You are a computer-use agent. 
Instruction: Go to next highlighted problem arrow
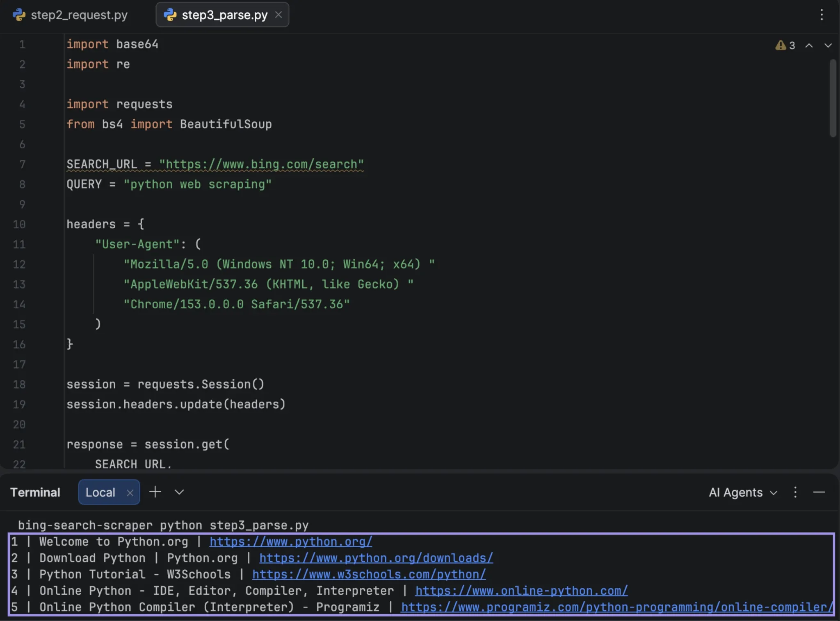(x=828, y=45)
